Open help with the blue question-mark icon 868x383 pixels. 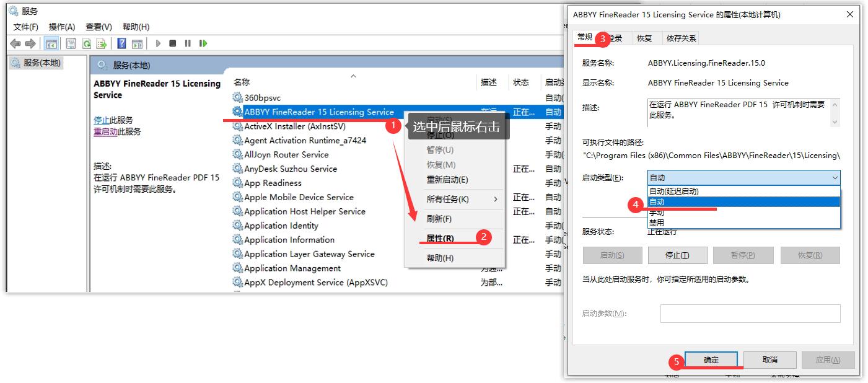pyautogui.click(x=121, y=43)
